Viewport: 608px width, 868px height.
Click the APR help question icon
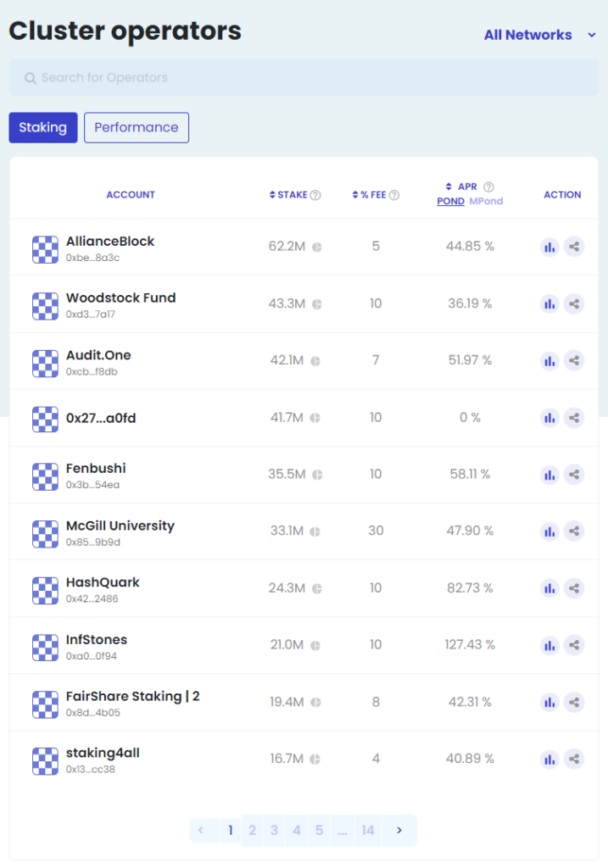tap(488, 187)
